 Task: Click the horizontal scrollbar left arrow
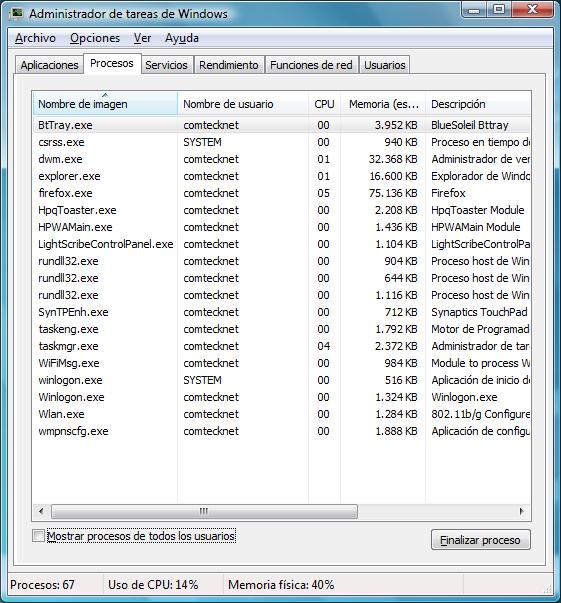41,511
